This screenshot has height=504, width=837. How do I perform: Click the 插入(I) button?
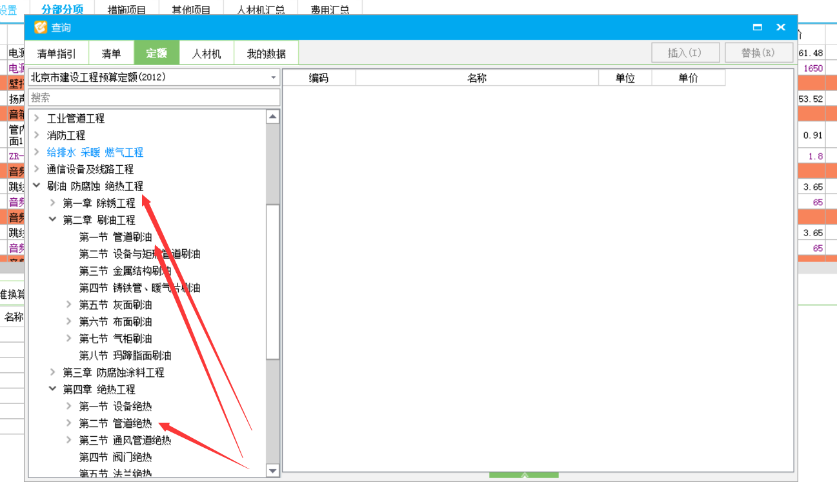click(x=685, y=53)
